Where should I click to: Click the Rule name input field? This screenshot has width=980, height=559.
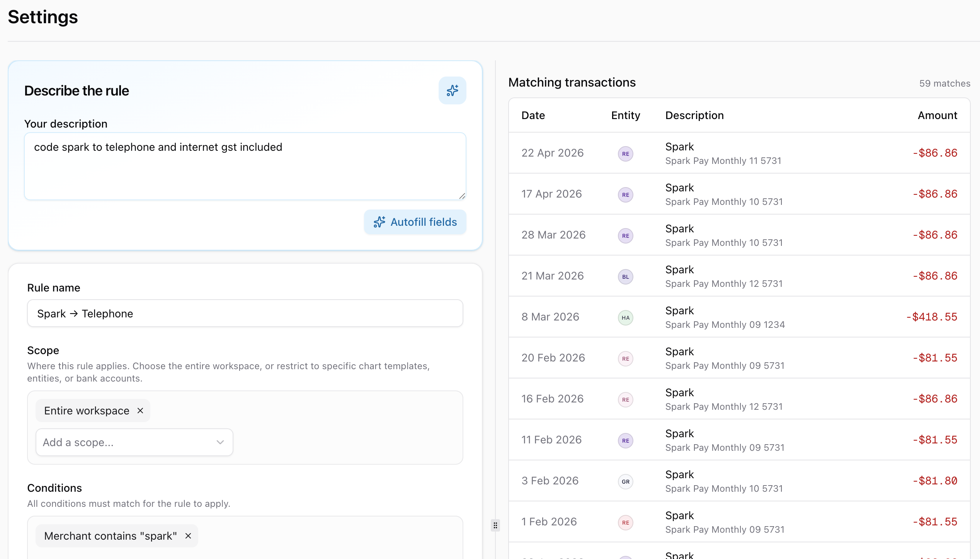(x=245, y=314)
